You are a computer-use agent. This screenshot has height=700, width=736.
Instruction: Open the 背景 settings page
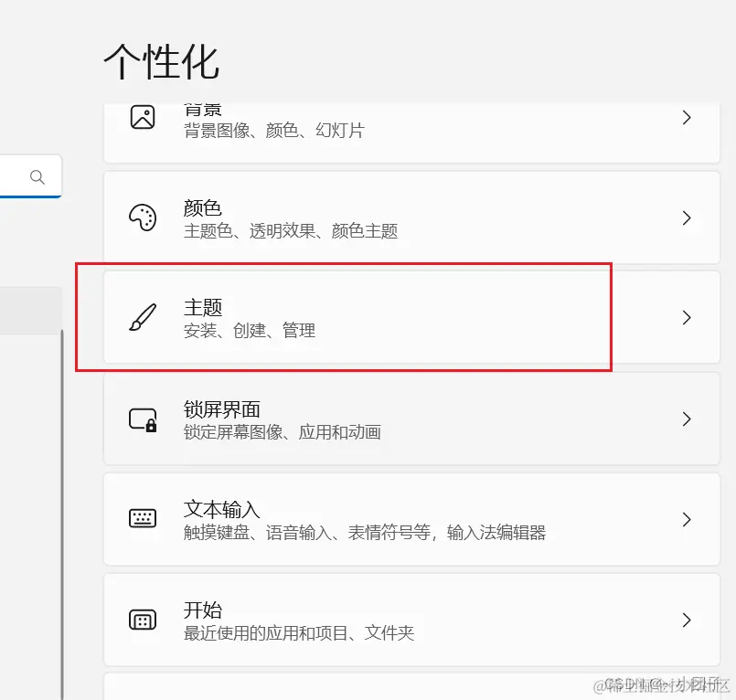pos(411,117)
